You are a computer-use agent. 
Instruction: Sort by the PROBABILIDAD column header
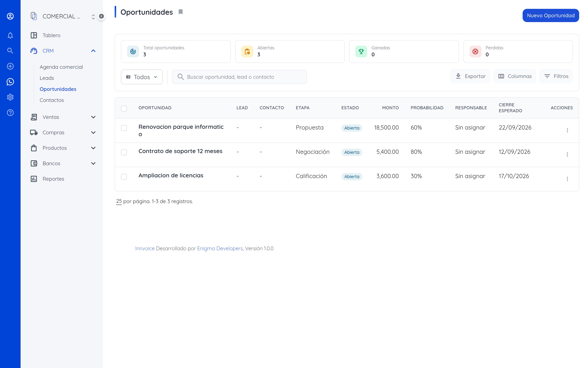pos(427,108)
